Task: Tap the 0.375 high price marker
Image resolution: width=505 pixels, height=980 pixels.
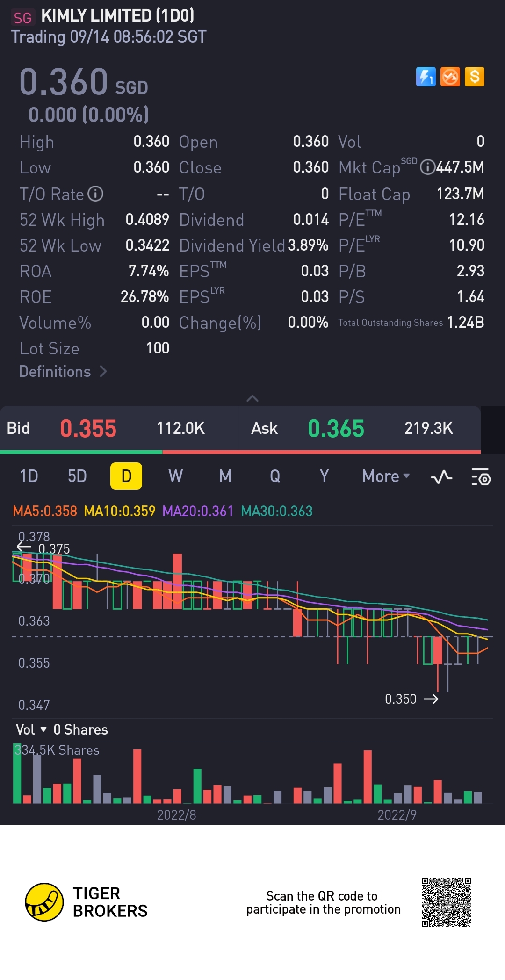Action: click(43, 548)
